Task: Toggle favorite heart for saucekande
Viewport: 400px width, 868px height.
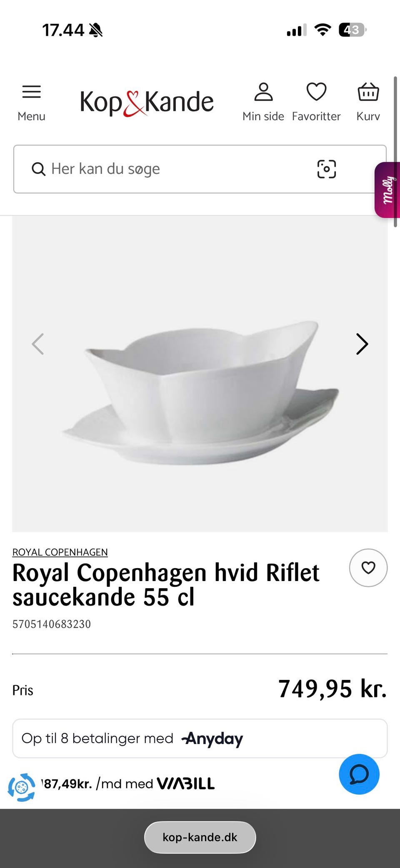Action: click(x=368, y=568)
